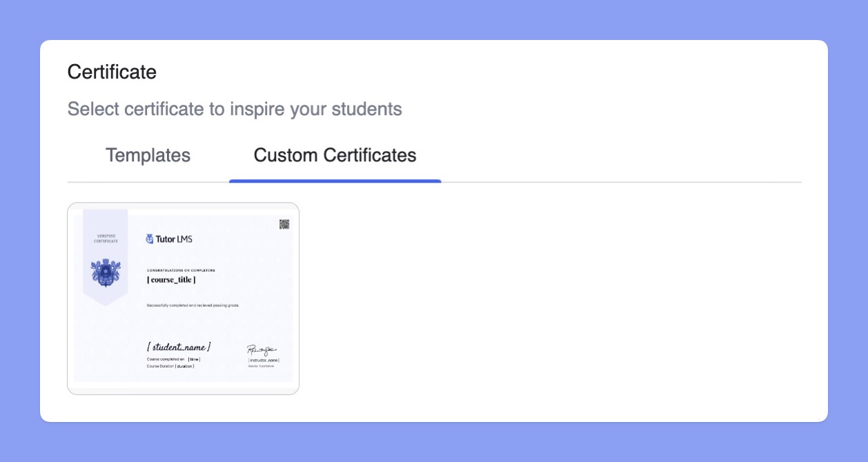Click the [ student_name ] placeholder
Screen dimensions: 868x462
179,347
